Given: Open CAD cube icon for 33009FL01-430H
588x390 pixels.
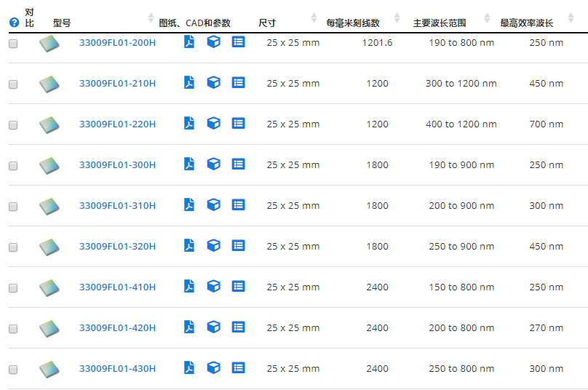Looking at the screenshot, I should point(213,368).
